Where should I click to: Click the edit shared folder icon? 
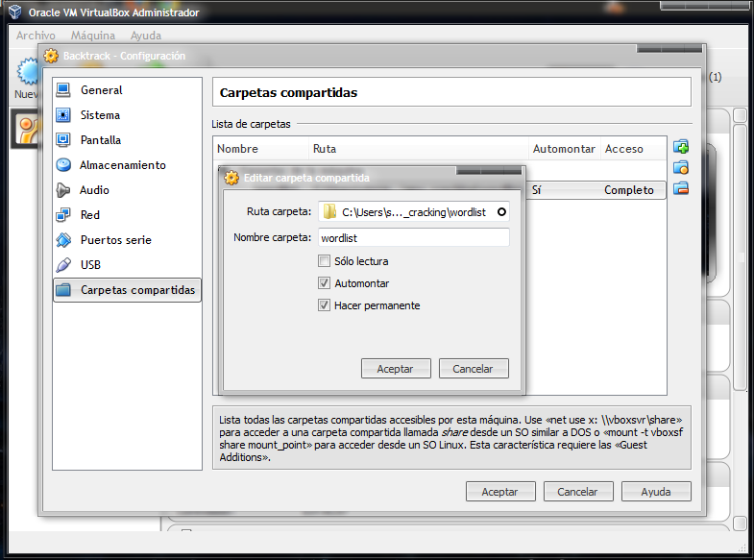click(681, 167)
